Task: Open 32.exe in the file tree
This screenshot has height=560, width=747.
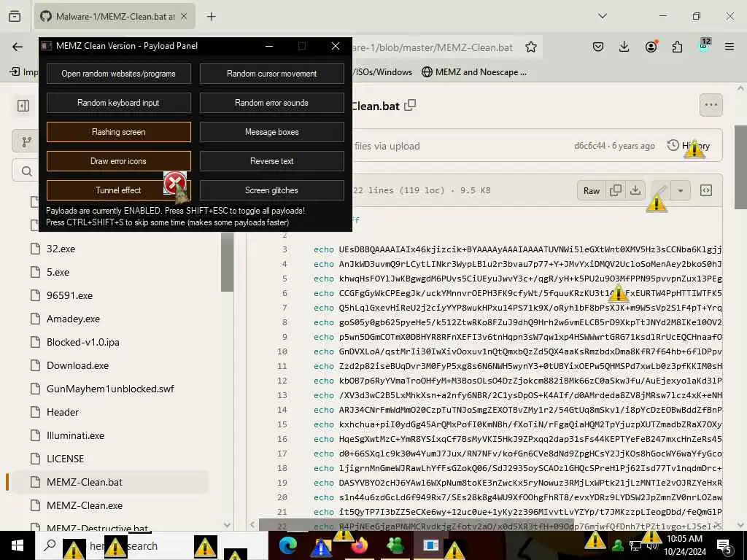Action: coord(61,249)
